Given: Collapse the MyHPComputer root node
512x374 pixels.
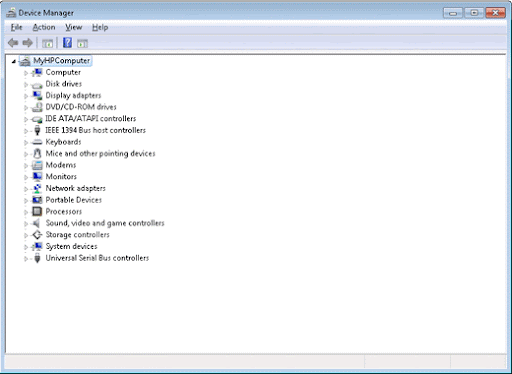Looking at the screenshot, I should [14, 61].
